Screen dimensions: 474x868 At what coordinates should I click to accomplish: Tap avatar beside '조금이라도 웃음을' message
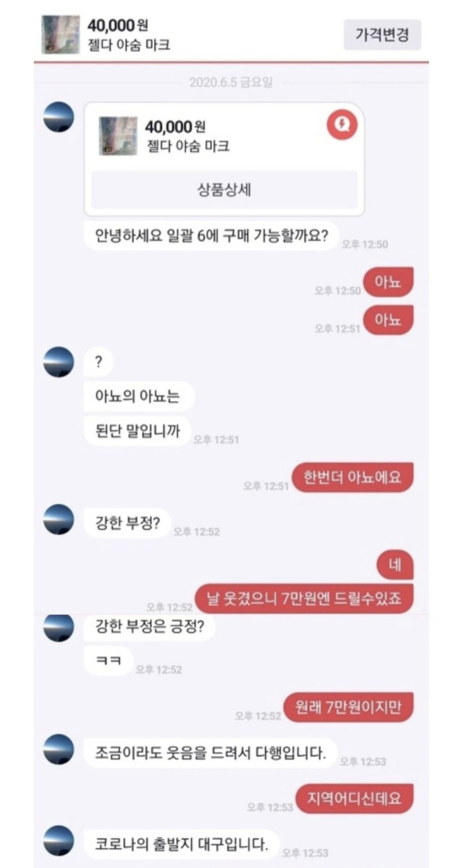(x=59, y=749)
